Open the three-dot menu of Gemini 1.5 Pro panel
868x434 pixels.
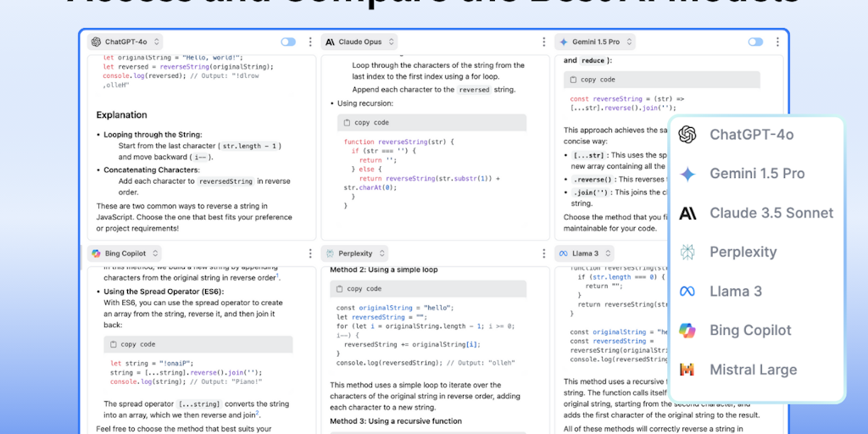pyautogui.click(x=777, y=42)
